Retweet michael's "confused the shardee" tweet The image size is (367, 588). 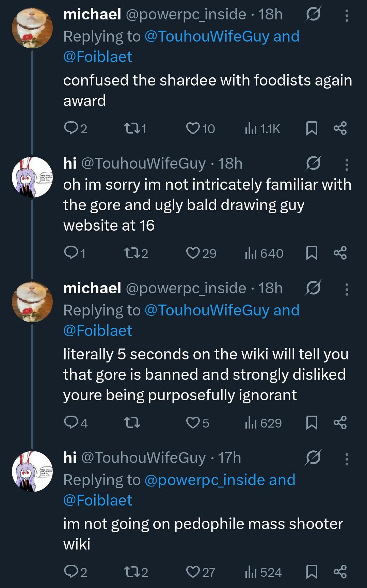[x=131, y=128]
